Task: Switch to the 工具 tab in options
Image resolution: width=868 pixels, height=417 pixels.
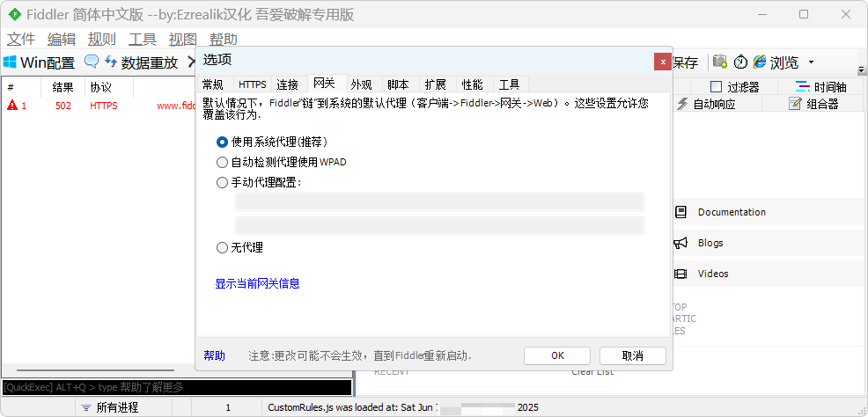Action: (510, 84)
